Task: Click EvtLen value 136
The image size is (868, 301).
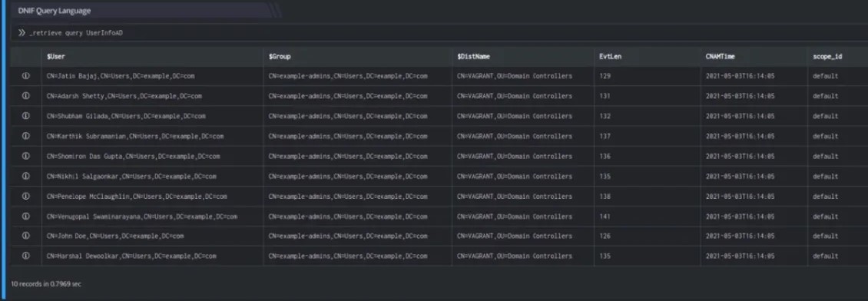Action: 605,157
